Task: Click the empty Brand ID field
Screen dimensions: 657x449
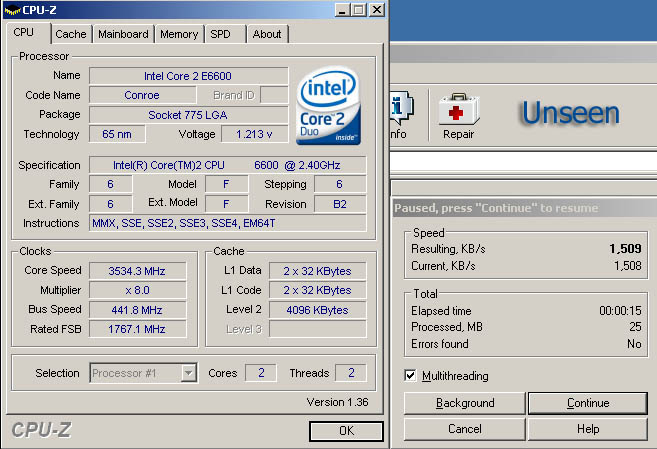Action: pyautogui.click(x=274, y=95)
